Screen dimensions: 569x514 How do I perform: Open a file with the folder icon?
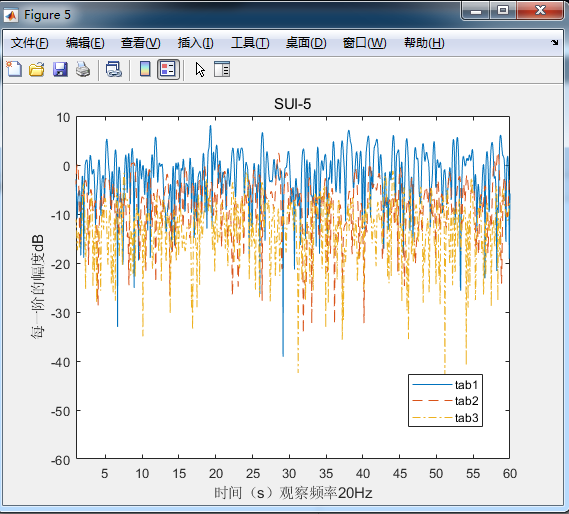click(37, 69)
